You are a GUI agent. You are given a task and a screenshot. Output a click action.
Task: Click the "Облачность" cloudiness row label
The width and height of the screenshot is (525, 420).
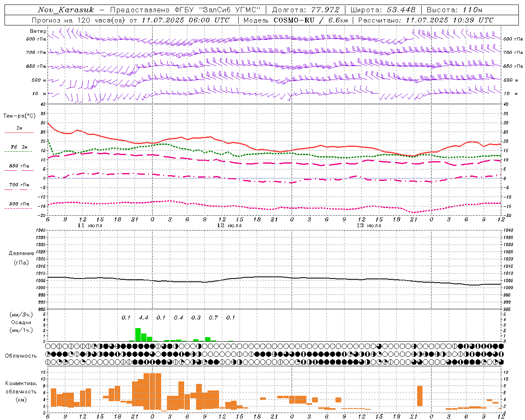(x=21, y=356)
